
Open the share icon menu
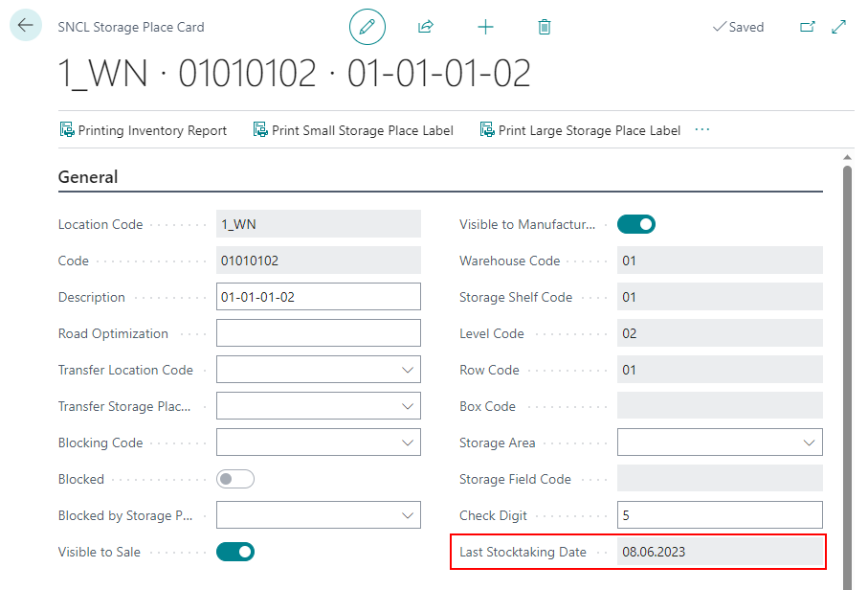[x=426, y=27]
